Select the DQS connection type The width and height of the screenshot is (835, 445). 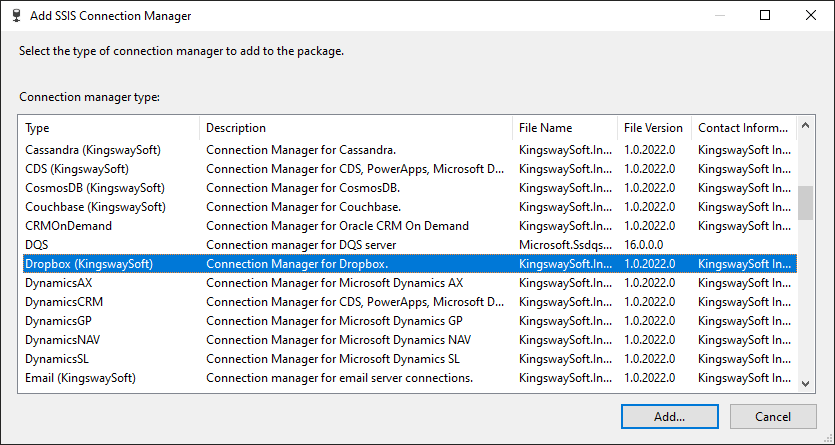(x=410, y=245)
